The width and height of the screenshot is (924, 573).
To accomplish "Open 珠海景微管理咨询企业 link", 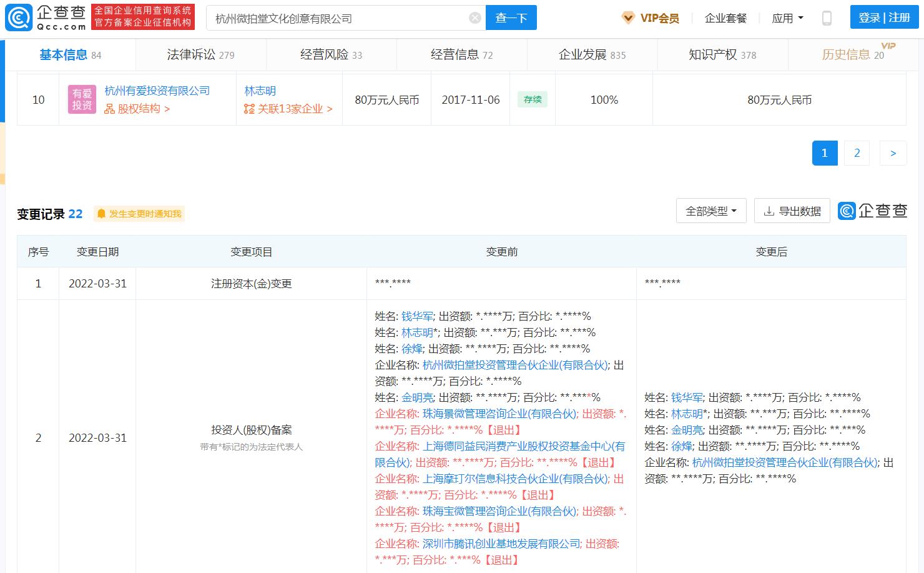I will (x=499, y=414).
